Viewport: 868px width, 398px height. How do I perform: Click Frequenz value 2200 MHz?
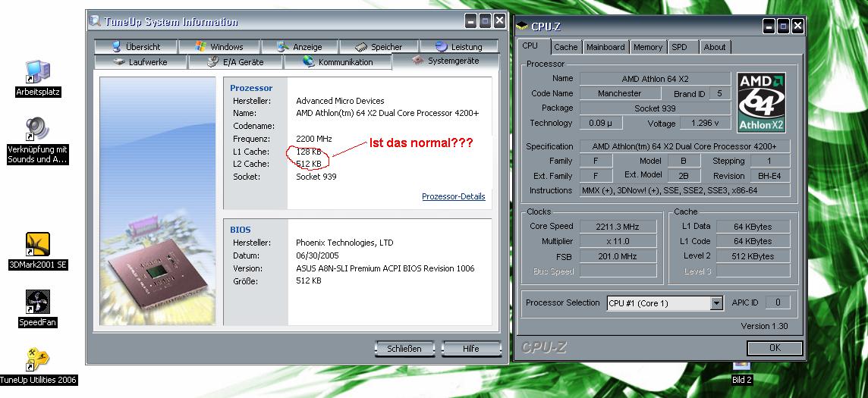click(x=314, y=139)
